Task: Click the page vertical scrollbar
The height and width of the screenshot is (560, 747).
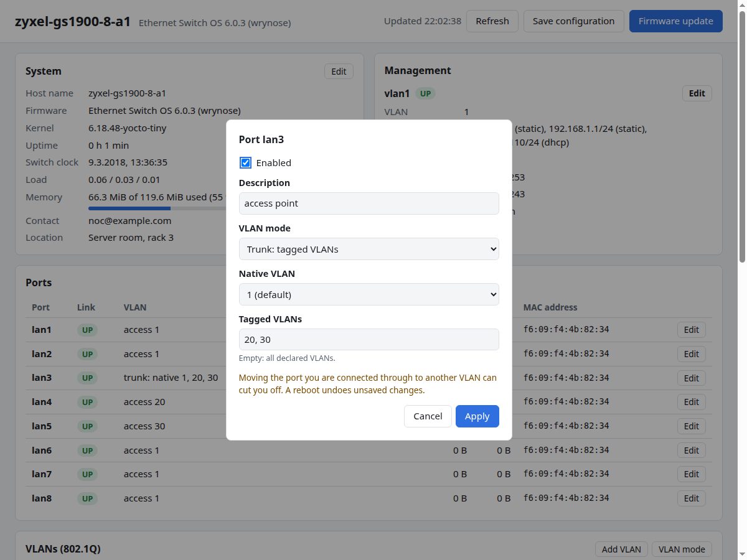Action: point(742,137)
